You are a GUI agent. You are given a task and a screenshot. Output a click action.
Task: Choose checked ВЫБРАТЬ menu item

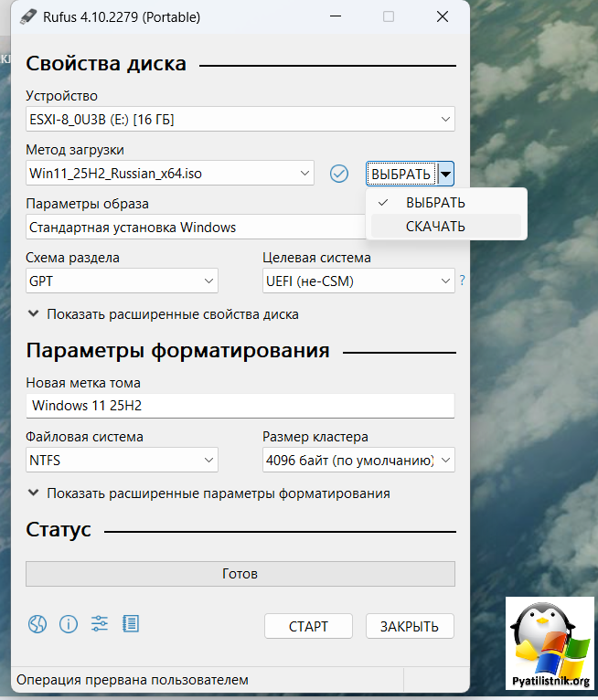click(436, 203)
